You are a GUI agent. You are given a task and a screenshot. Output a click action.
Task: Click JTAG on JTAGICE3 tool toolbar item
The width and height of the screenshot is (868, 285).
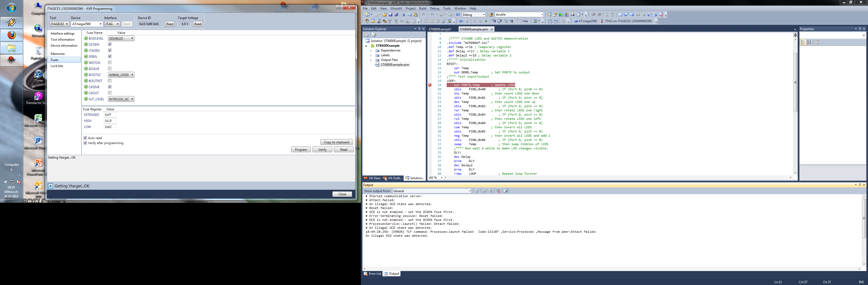[x=627, y=21]
